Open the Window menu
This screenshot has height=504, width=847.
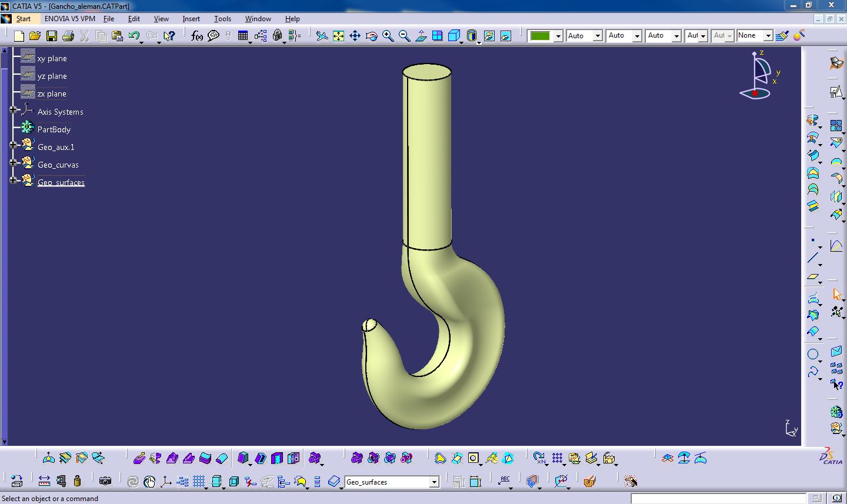pos(258,19)
